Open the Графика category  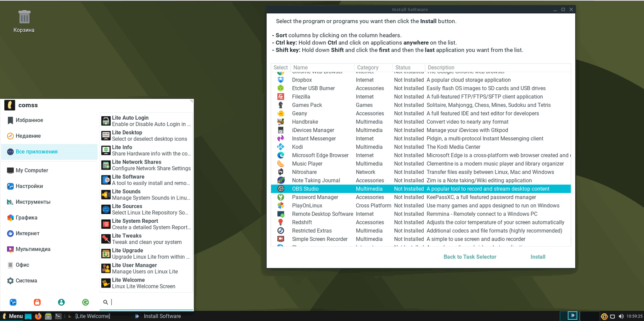50,218
